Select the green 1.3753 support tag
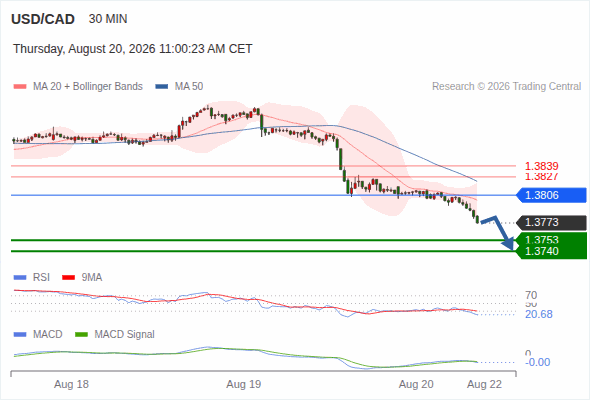The height and width of the screenshot is (400, 590). click(x=551, y=239)
